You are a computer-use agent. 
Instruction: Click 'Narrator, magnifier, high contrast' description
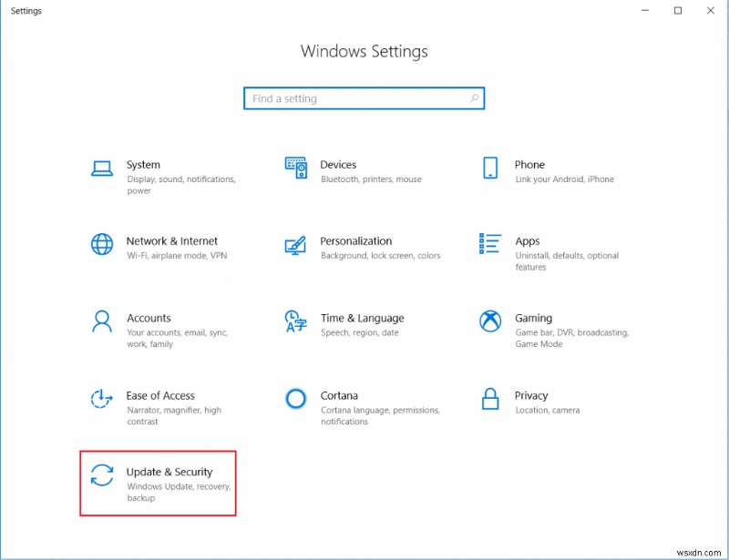[x=174, y=416]
